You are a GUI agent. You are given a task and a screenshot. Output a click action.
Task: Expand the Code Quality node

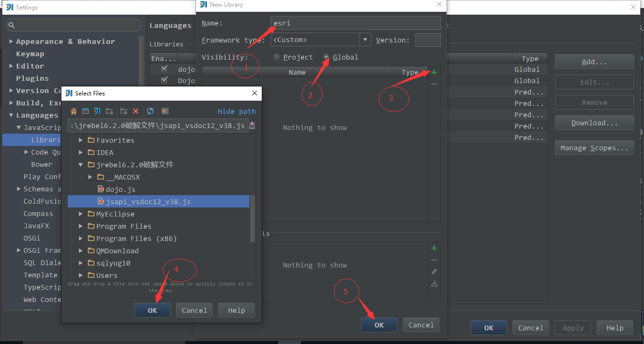26,152
